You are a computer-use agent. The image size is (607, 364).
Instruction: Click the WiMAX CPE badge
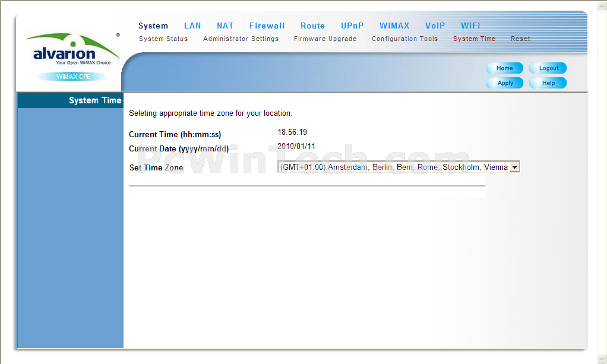click(73, 77)
